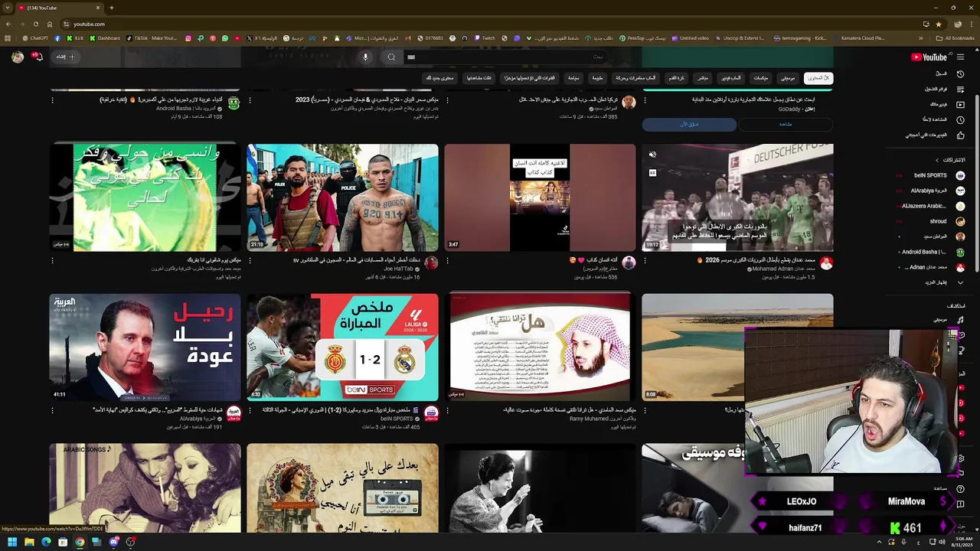This screenshot has width=980, height=551.
Task: Click the YouTube search input field
Action: tap(505, 57)
